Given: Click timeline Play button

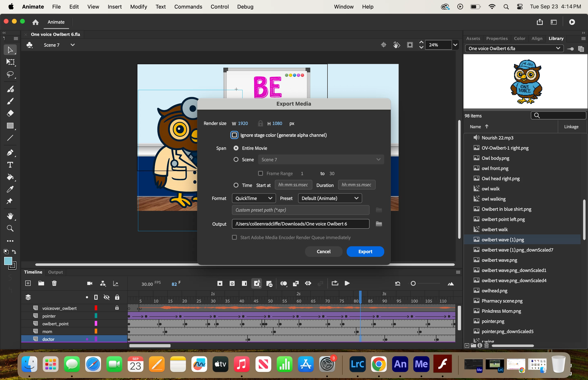Looking at the screenshot, I should pyautogui.click(x=347, y=283).
